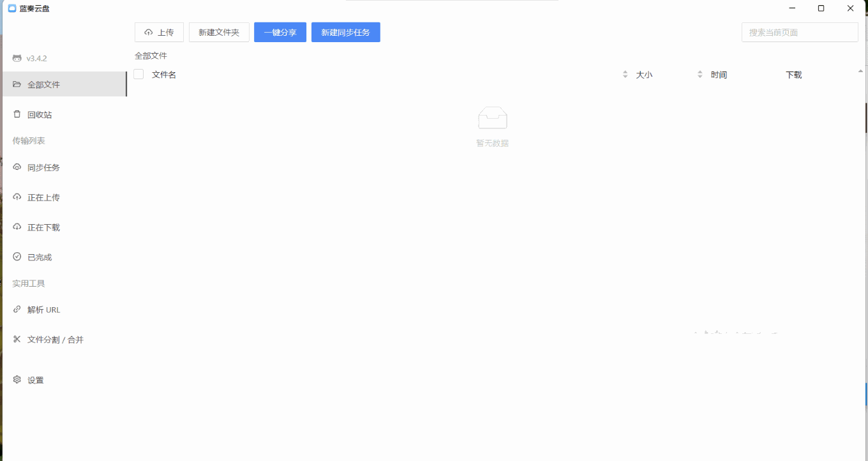The image size is (868, 461).
Task: Click the folder icon for 全部文件
Action: pos(17,84)
